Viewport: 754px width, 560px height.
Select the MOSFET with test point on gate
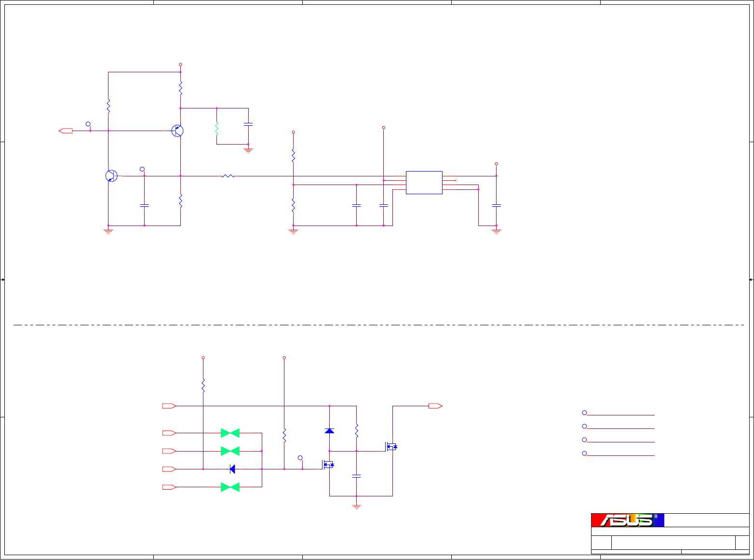(x=328, y=465)
